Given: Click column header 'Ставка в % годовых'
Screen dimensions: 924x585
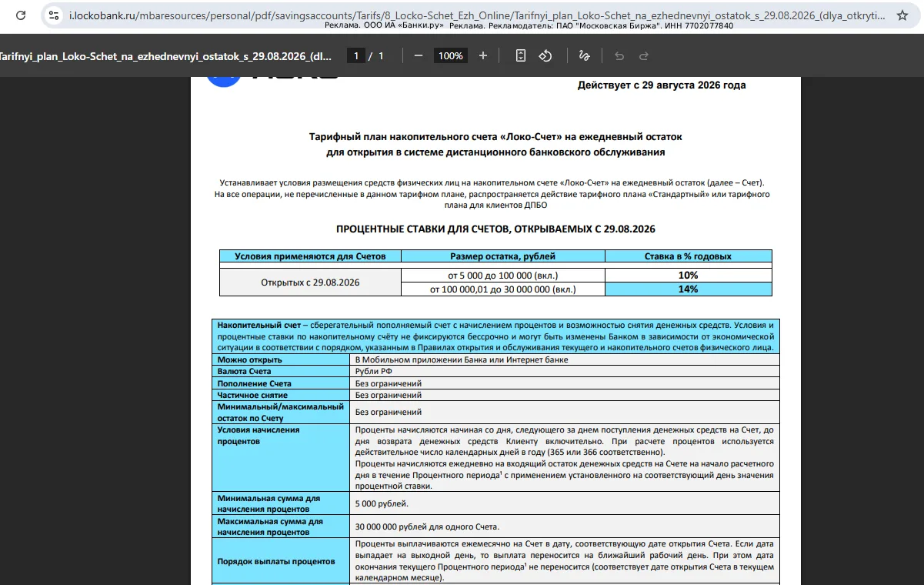Looking at the screenshot, I should point(688,256).
